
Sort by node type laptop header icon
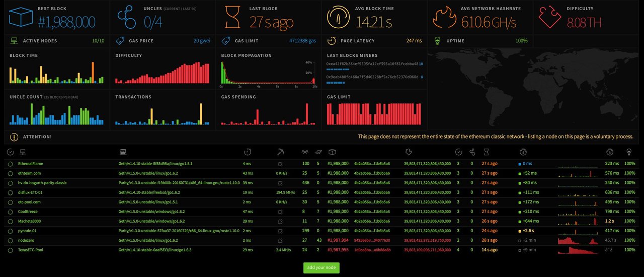pos(123,152)
